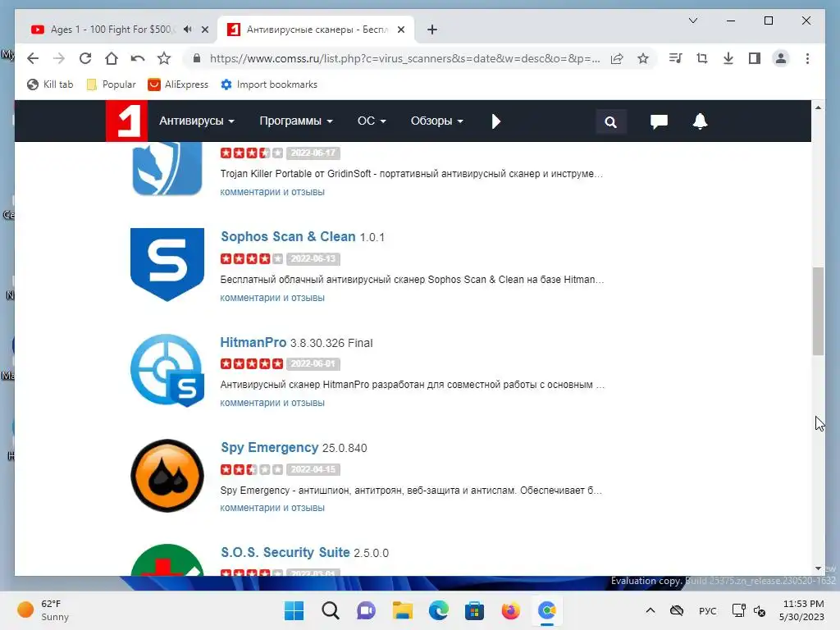The image size is (840, 630).
Task: Open a new browser tab
Action: 432,30
